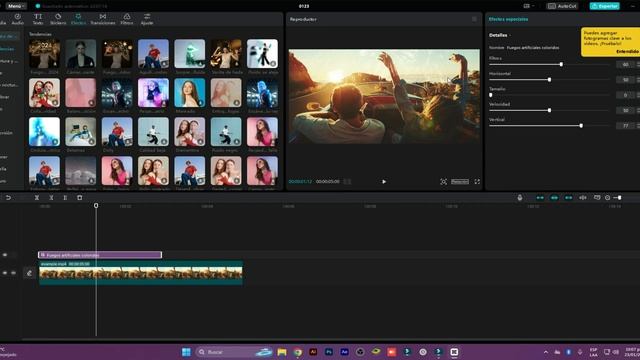This screenshot has height=360, width=640.
Task: Play the video preview
Action: point(384,182)
